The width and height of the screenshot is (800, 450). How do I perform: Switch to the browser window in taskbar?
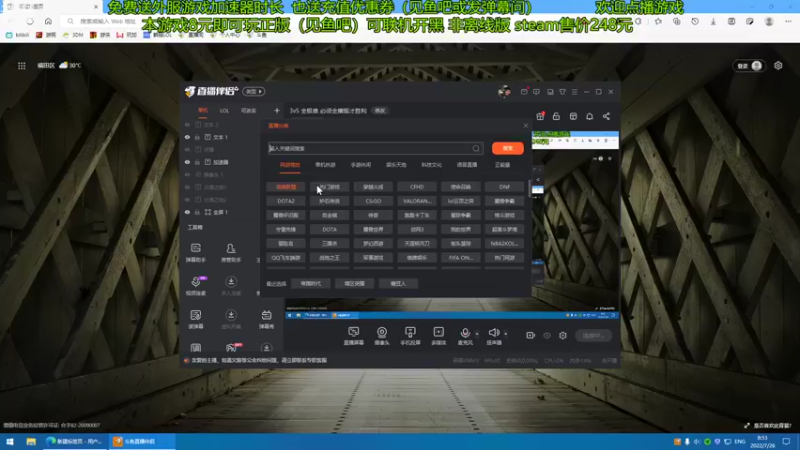coord(75,441)
